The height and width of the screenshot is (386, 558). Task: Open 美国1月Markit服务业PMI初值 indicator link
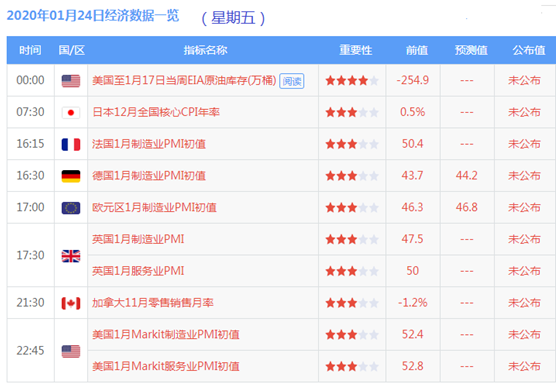pyautogui.click(x=166, y=366)
